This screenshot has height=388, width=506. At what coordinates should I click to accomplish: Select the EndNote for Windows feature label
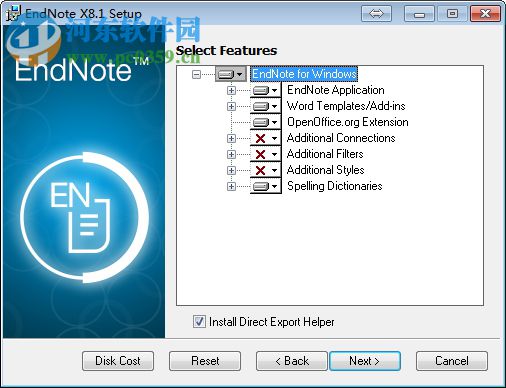click(x=304, y=74)
